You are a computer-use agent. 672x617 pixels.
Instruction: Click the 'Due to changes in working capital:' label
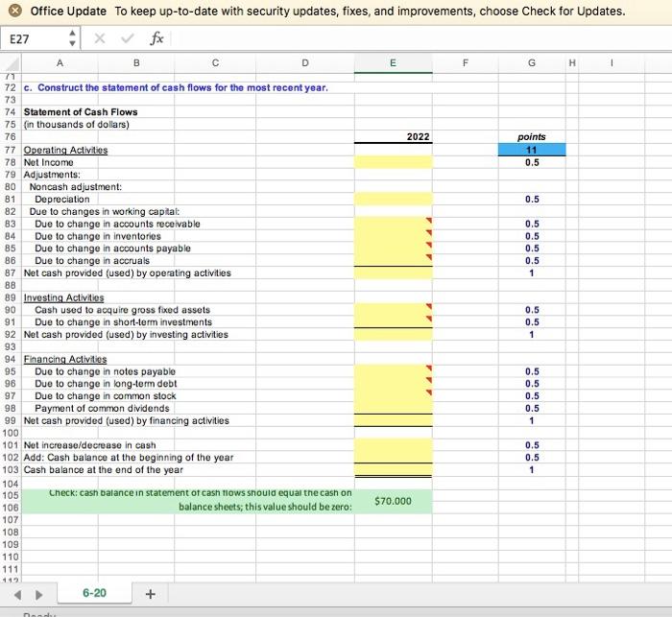coord(105,212)
